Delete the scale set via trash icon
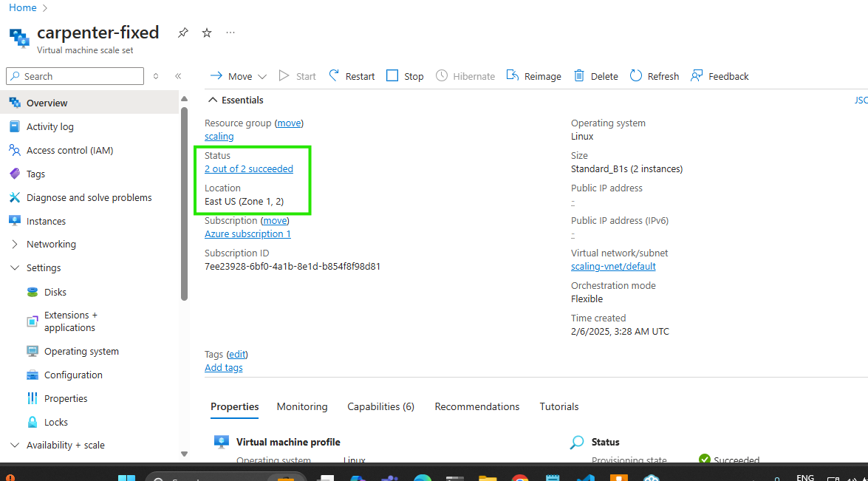This screenshot has width=868, height=481. pyautogui.click(x=595, y=76)
